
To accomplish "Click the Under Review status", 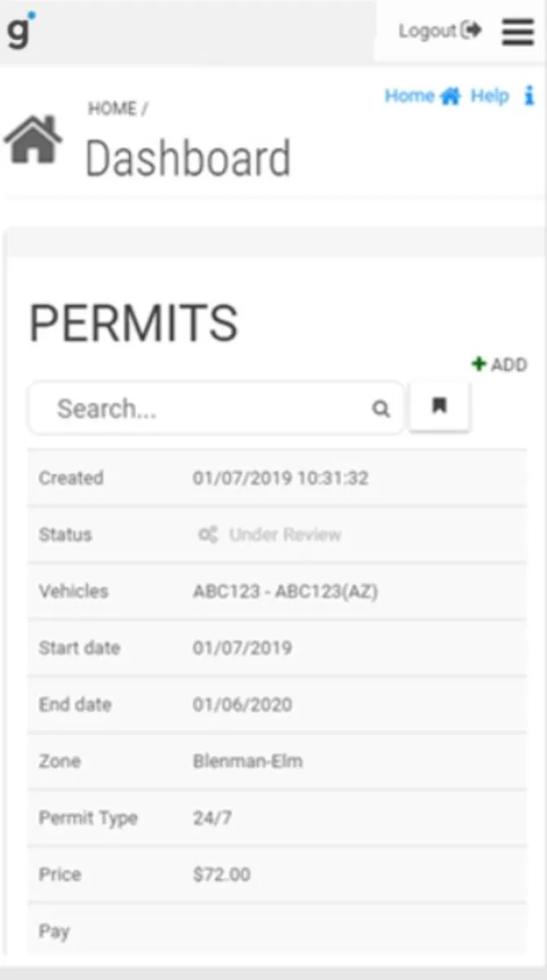I will click(285, 535).
